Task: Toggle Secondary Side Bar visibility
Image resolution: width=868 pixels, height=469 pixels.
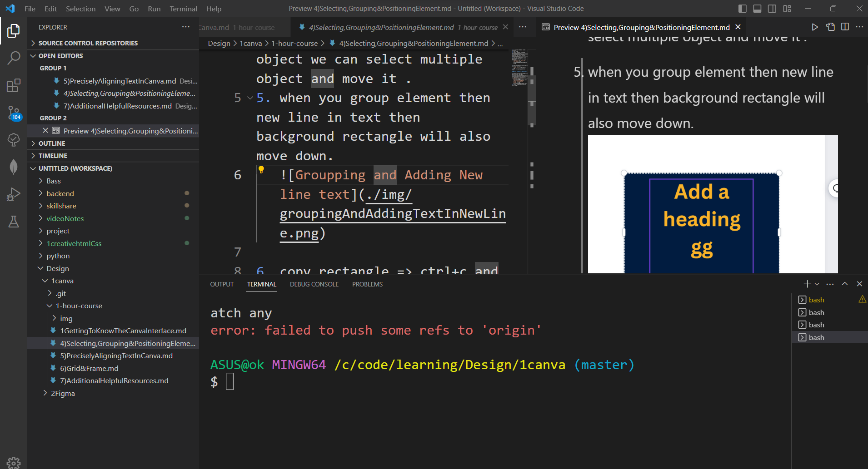Action: pos(772,9)
